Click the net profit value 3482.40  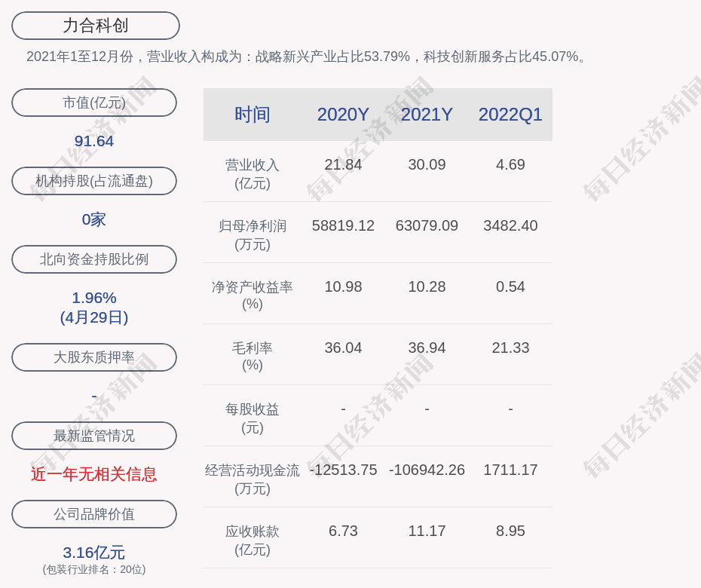510,225
